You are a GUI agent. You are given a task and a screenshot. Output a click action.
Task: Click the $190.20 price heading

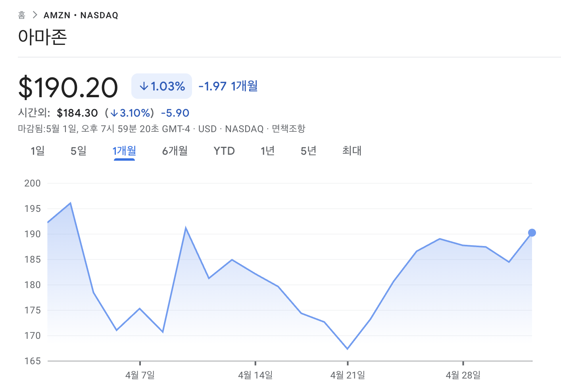coord(68,87)
